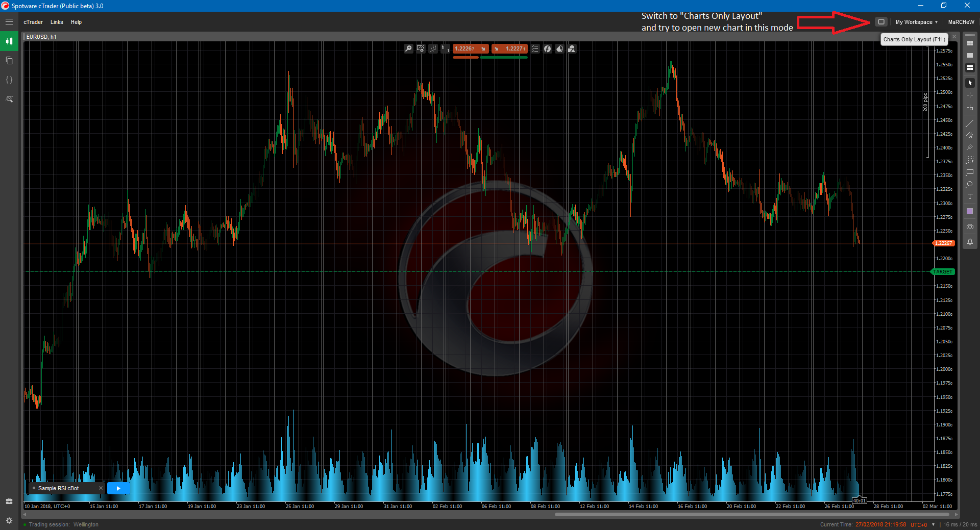
Task: Open the briefcase icon in sidebar
Action: point(9,501)
